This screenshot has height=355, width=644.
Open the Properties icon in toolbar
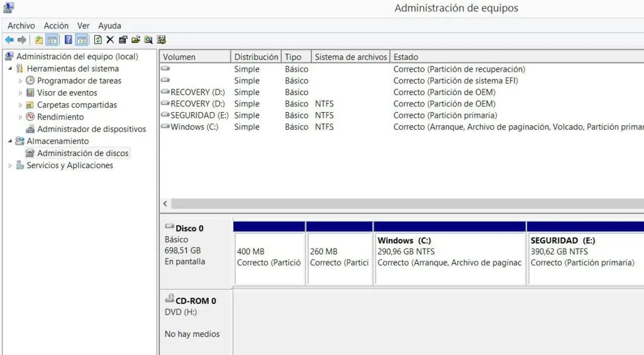click(x=123, y=40)
